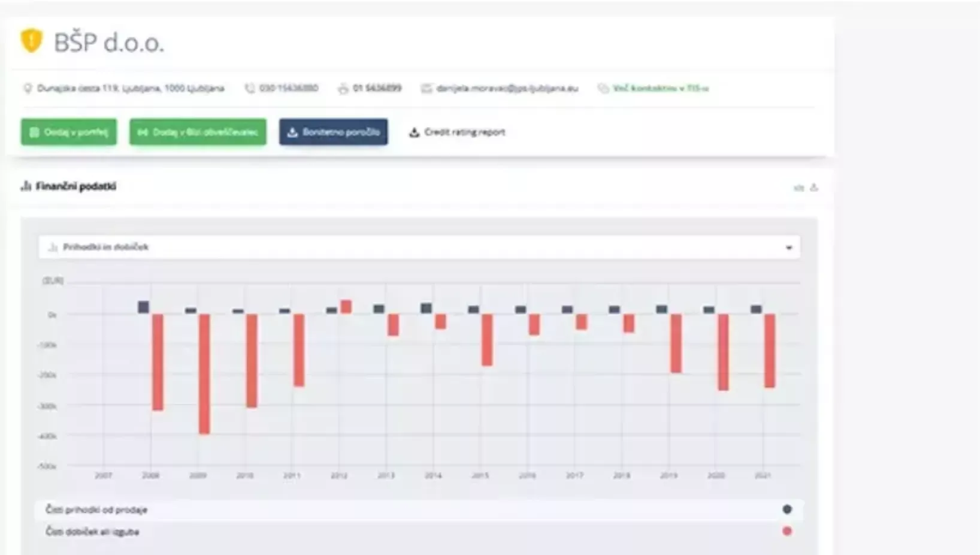
Task: Click the company email address link
Action: pos(507,89)
